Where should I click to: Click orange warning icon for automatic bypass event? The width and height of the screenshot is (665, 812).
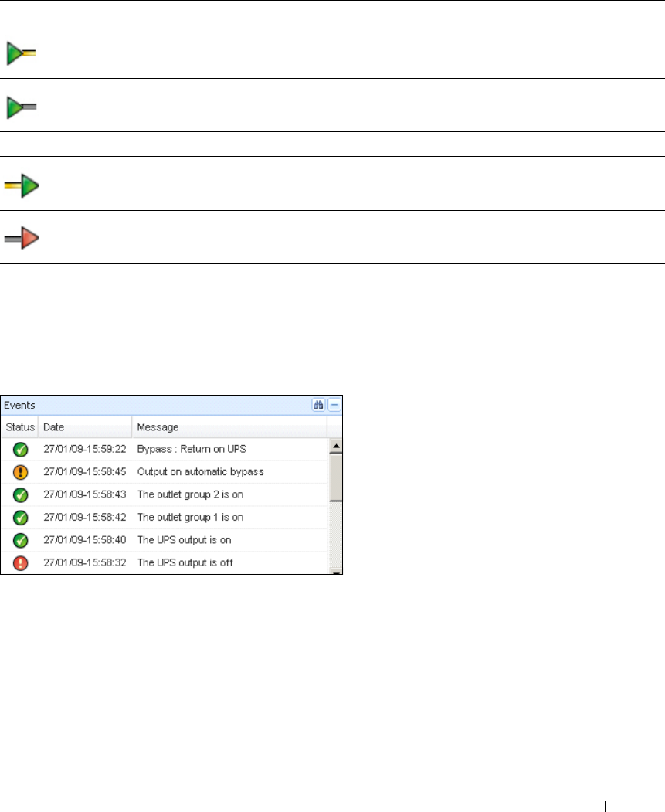tap(20, 472)
